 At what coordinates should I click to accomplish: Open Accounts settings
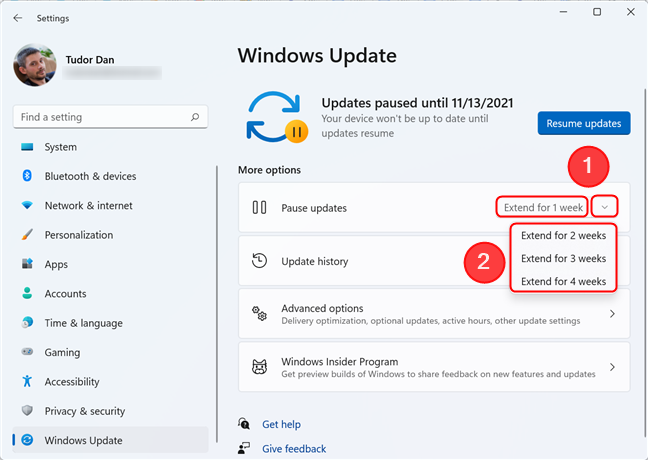[x=110, y=293]
